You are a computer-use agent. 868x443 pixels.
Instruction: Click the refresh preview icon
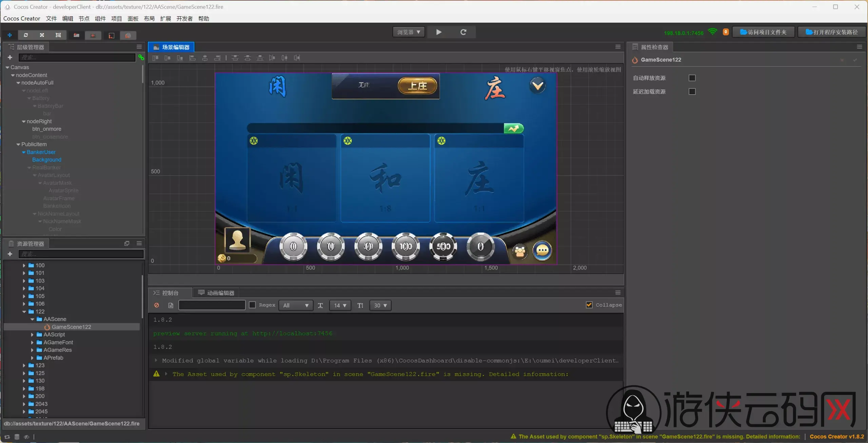(463, 32)
